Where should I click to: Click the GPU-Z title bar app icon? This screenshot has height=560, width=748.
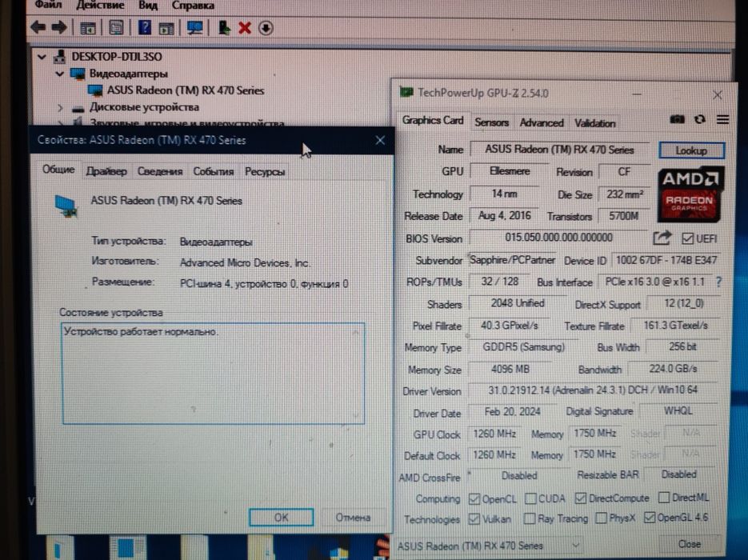tap(406, 91)
